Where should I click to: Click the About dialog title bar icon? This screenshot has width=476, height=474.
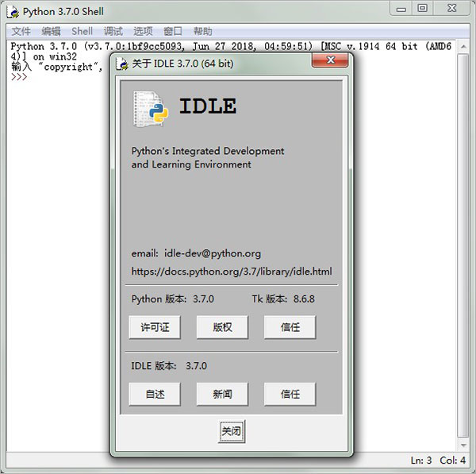click(122, 64)
